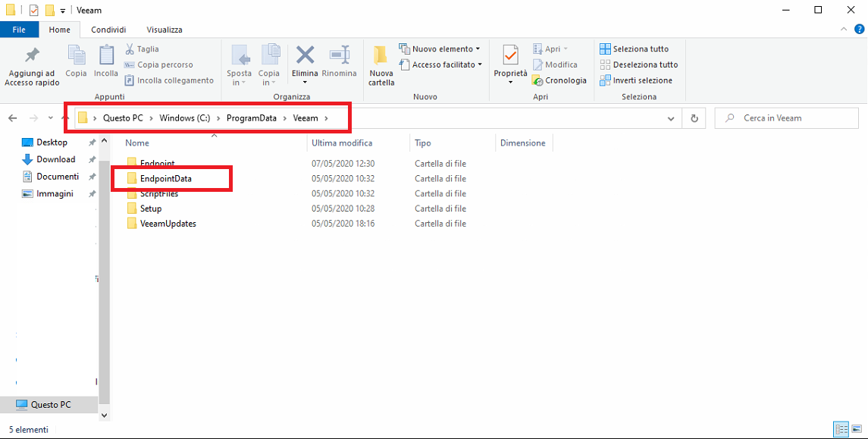Open the Quick Access Toolbar customize arrow

pos(63,11)
